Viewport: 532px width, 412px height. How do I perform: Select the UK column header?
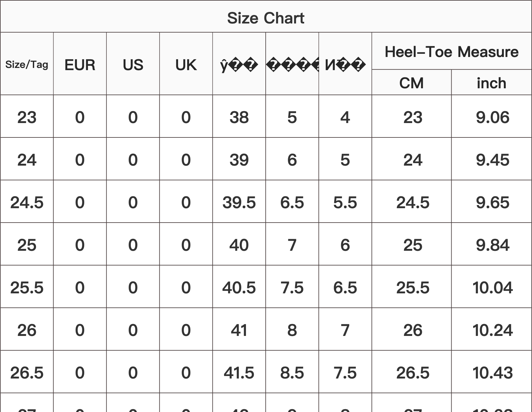[x=186, y=65]
